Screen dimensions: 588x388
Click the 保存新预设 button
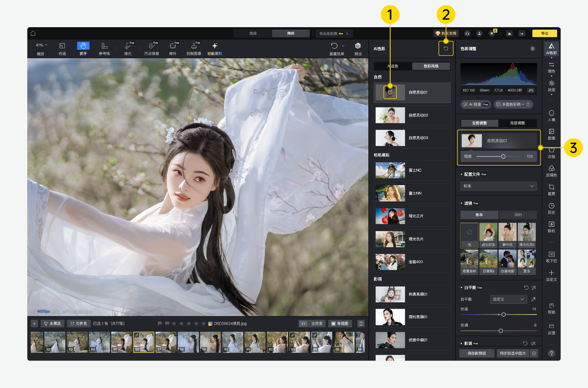tap(477, 353)
